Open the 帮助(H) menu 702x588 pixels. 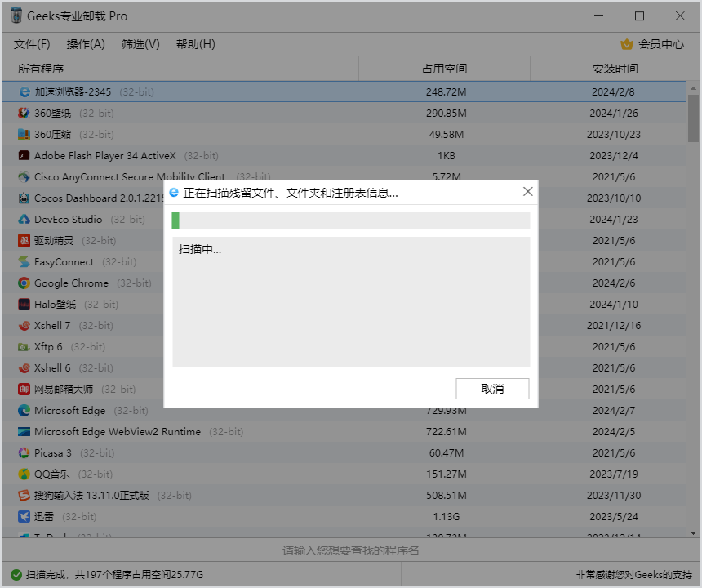[x=195, y=44]
